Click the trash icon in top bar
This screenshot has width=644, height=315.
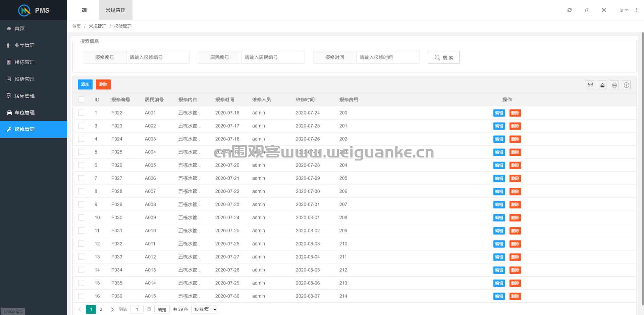tap(587, 10)
